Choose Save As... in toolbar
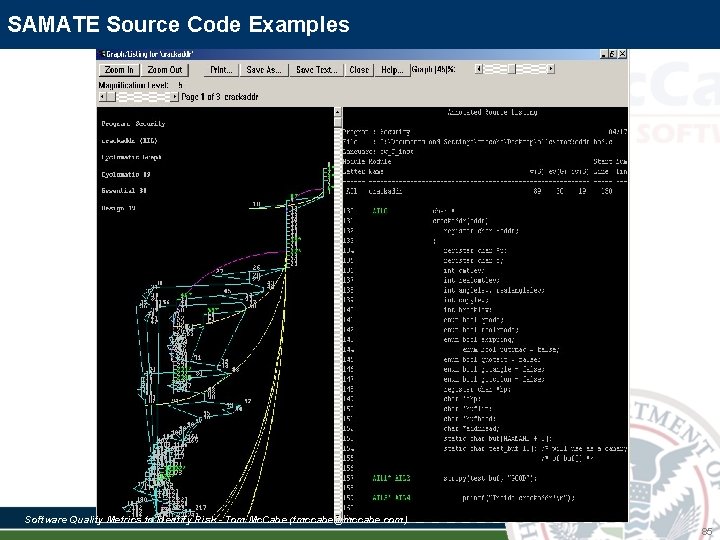This screenshot has width=720, height=540. point(264,70)
